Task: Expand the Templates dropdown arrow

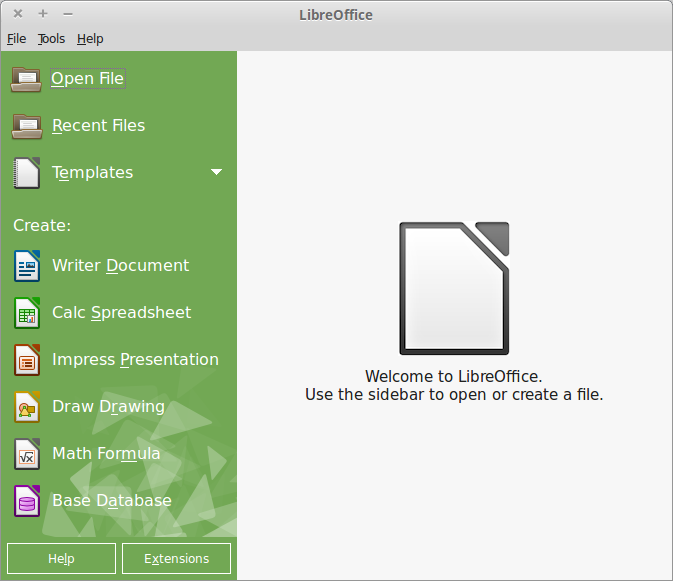Action: point(216,172)
